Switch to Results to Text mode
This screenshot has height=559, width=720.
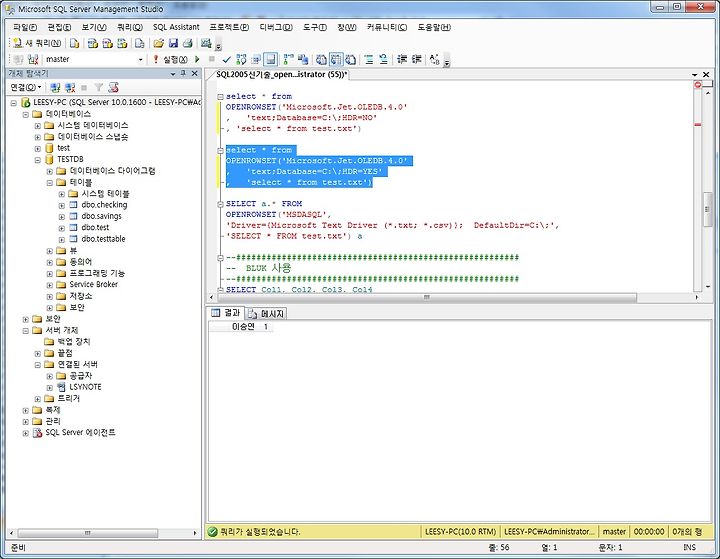coord(321,59)
